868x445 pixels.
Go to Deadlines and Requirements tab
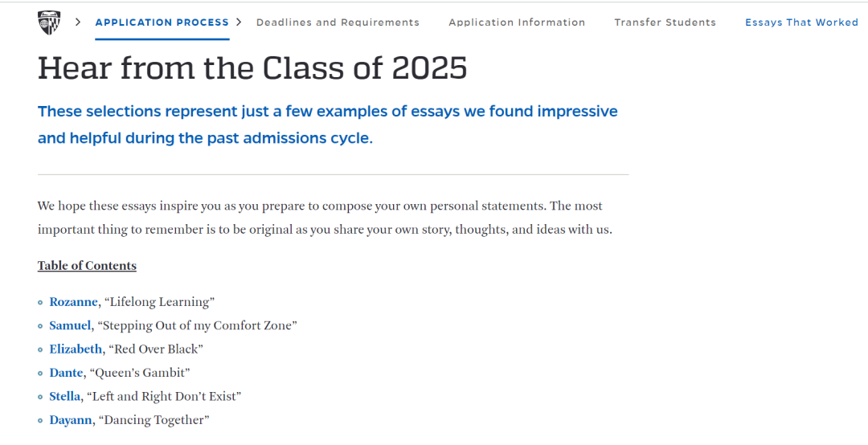338,22
